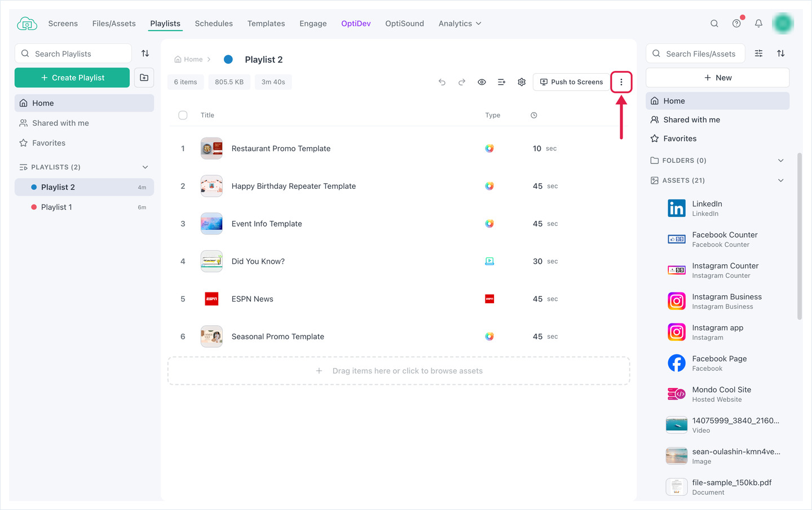Collapse the ASSETS (21) section
Image resolution: width=812 pixels, height=510 pixels.
[x=781, y=180]
